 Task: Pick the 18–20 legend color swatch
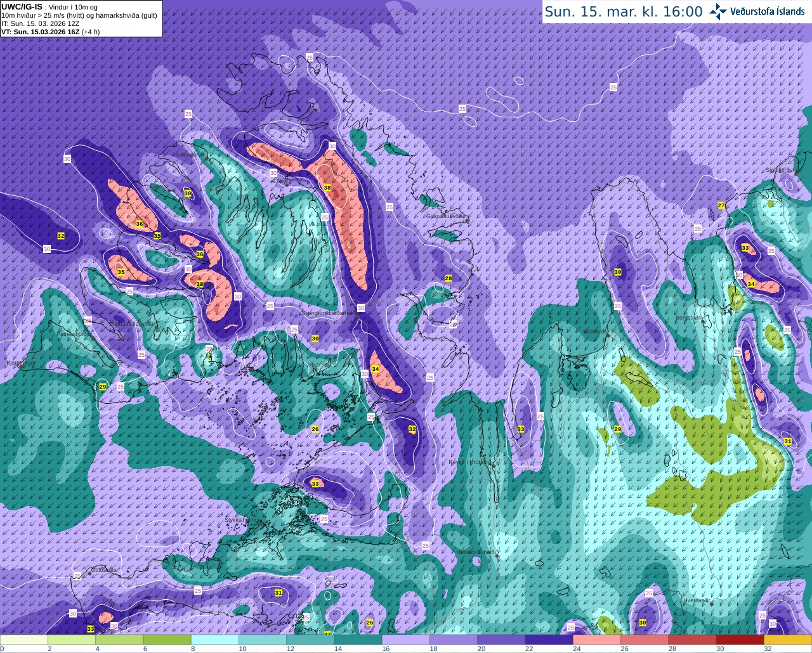[x=454, y=639]
